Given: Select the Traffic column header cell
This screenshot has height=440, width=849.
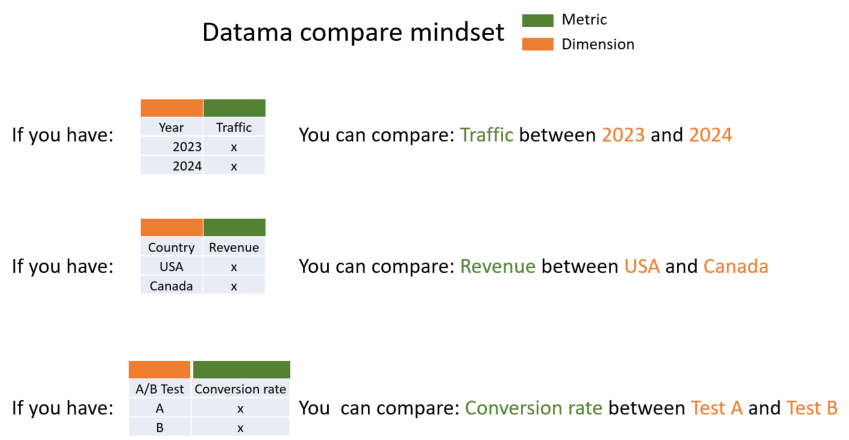Looking at the screenshot, I should click(x=234, y=127).
